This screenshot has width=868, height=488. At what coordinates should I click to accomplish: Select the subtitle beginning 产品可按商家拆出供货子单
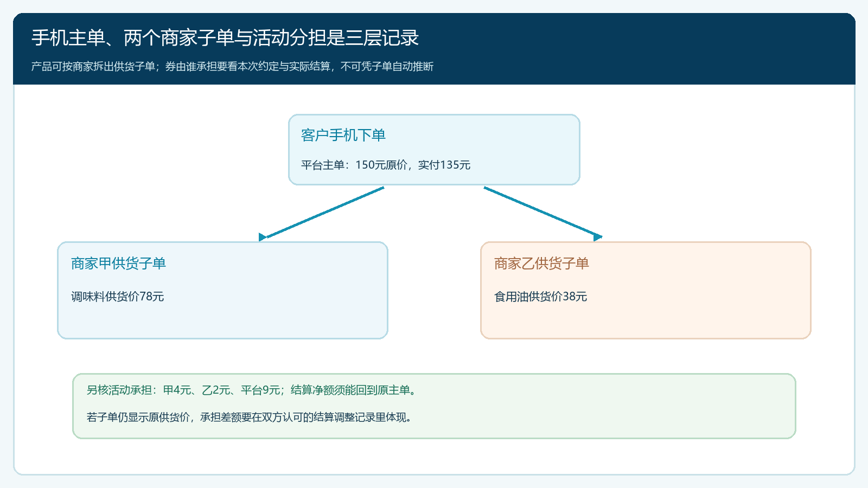(x=232, y=67)
